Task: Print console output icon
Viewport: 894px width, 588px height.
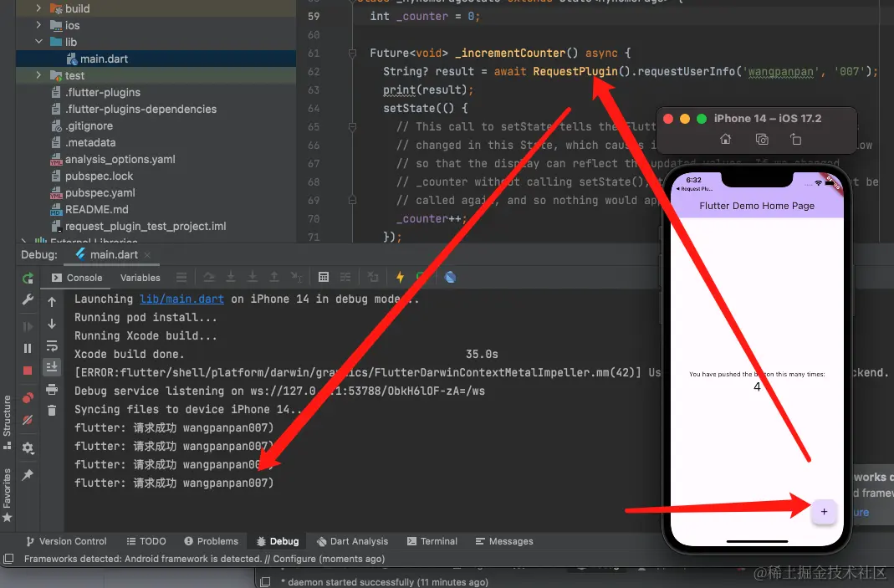Action: tap(52, 389)
